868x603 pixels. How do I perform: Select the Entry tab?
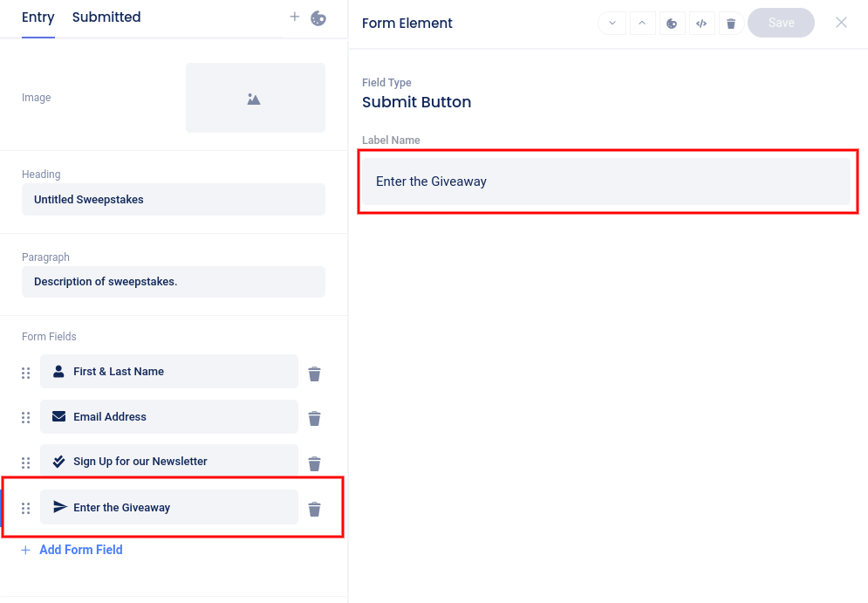coord(38,17)
